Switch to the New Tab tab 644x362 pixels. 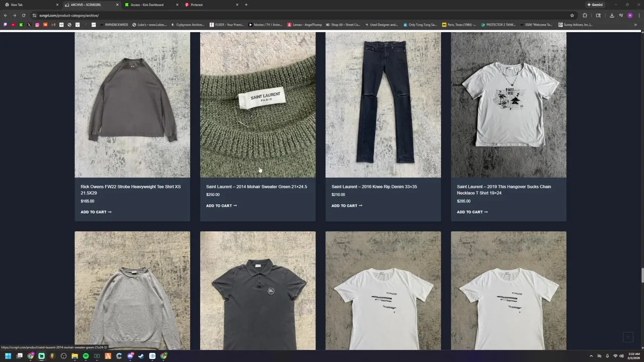click(30, 5)
